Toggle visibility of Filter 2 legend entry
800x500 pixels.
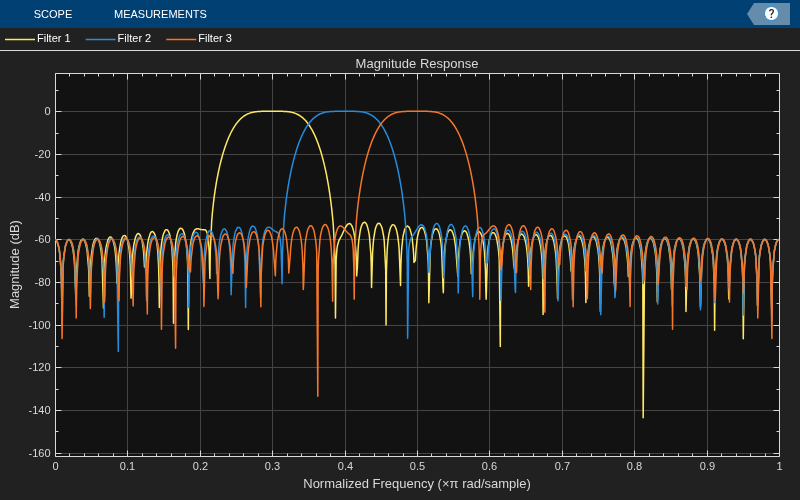(x=118, y=38)
